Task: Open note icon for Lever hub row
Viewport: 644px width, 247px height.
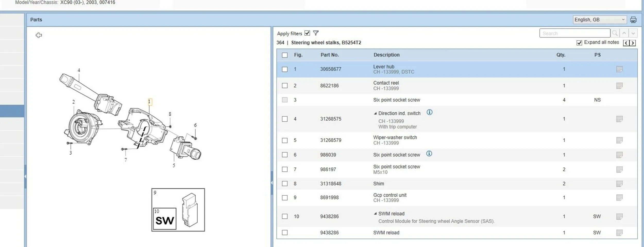Action: coord(620,69)
